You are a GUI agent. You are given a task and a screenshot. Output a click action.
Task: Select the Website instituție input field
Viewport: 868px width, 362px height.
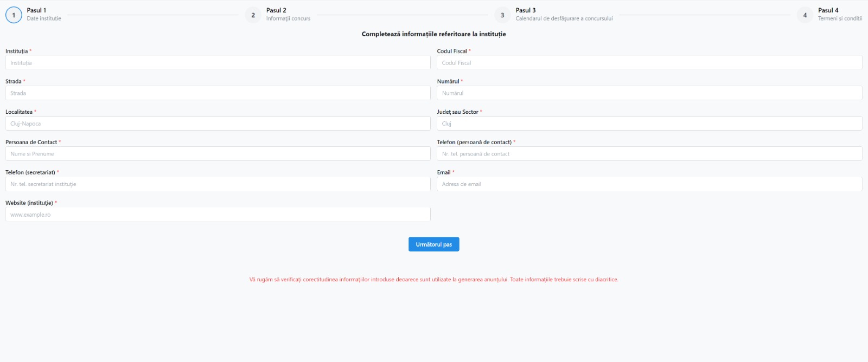[218, 215]
